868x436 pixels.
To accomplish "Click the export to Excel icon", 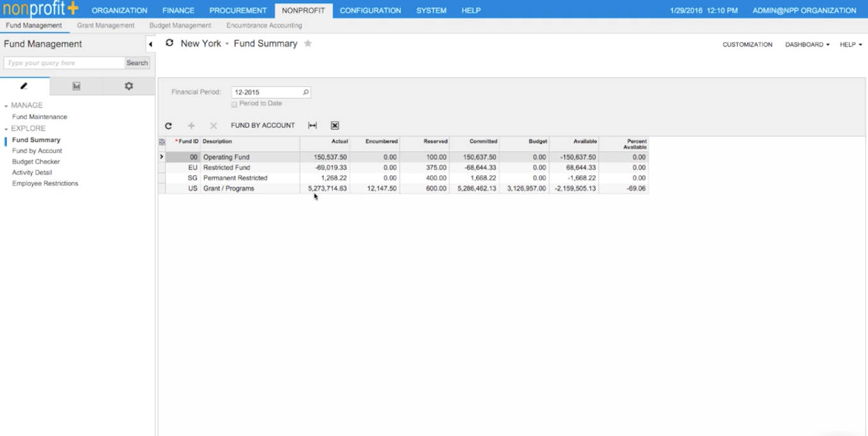I will point(334,126).
